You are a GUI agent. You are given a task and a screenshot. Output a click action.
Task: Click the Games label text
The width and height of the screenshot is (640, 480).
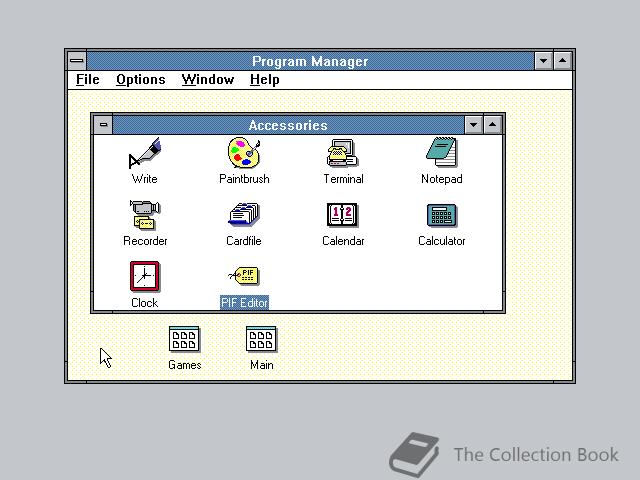184,365
